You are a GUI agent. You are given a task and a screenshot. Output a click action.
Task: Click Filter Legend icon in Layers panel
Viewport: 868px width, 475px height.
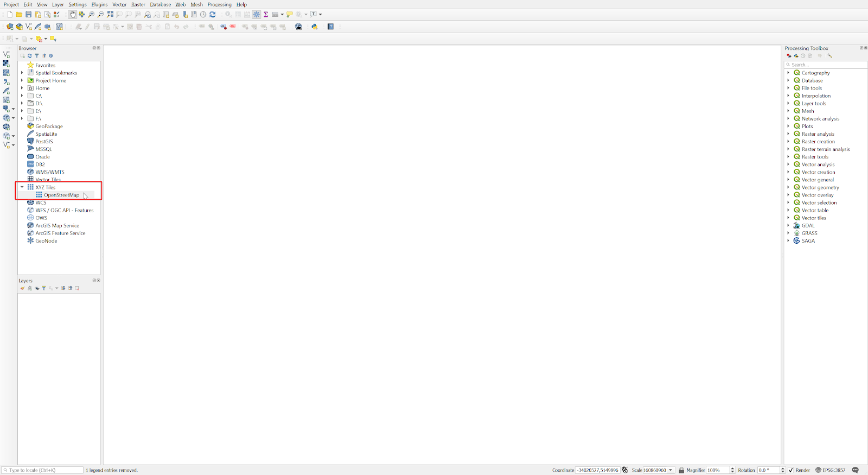coord(44,288)
